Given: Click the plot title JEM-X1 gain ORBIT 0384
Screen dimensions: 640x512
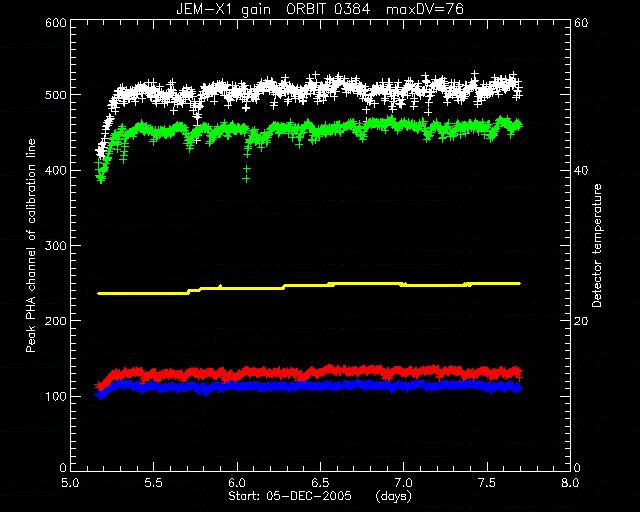Looking at the screenshot, I should (273, 9).
